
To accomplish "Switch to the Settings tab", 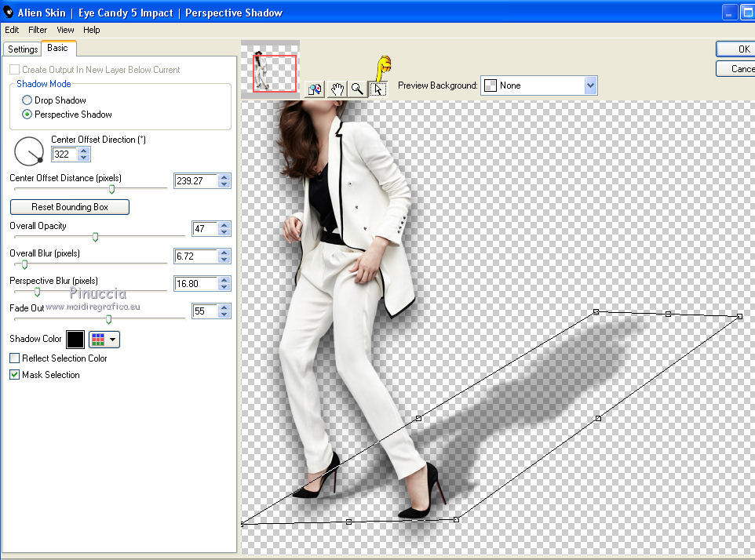I will [23, 49].
